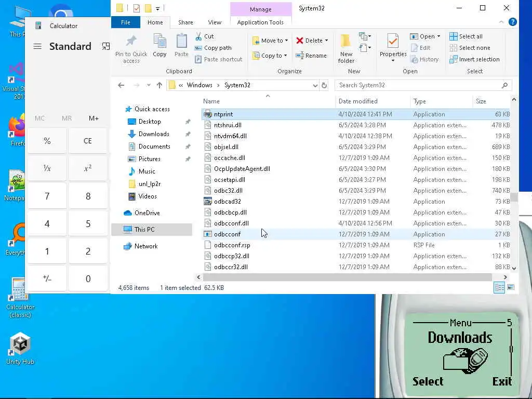
Task: Go up one folder level arrow
Action: click(x=159, y=85)
